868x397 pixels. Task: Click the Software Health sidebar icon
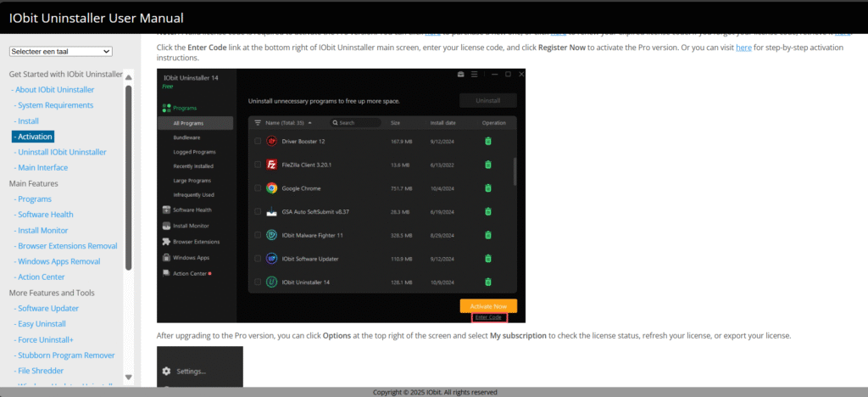pos(167,210)
